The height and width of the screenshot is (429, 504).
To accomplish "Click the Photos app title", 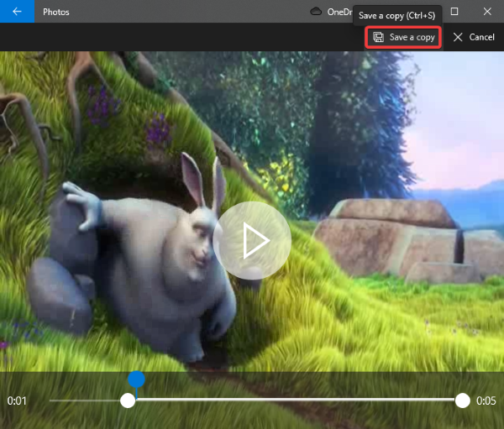I will [56, 13].
